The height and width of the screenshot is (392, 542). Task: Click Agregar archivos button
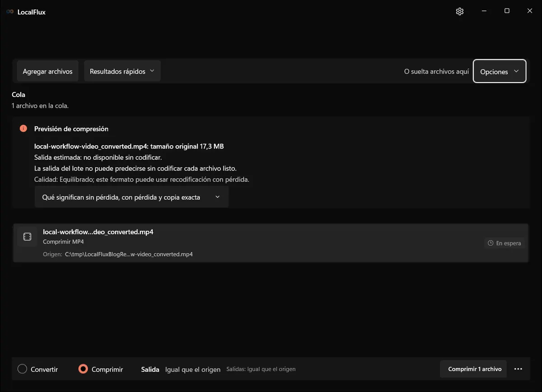[x=47, y=71]
